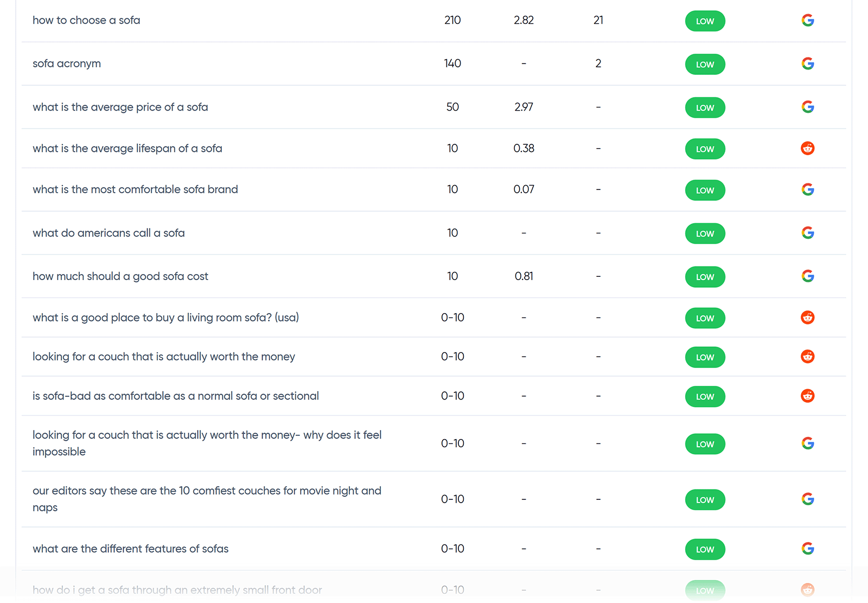Screen dimensions: 868x603
Task: Click the Google icon beside "how much should a good sofa cost"
Action: click(807, 276)
